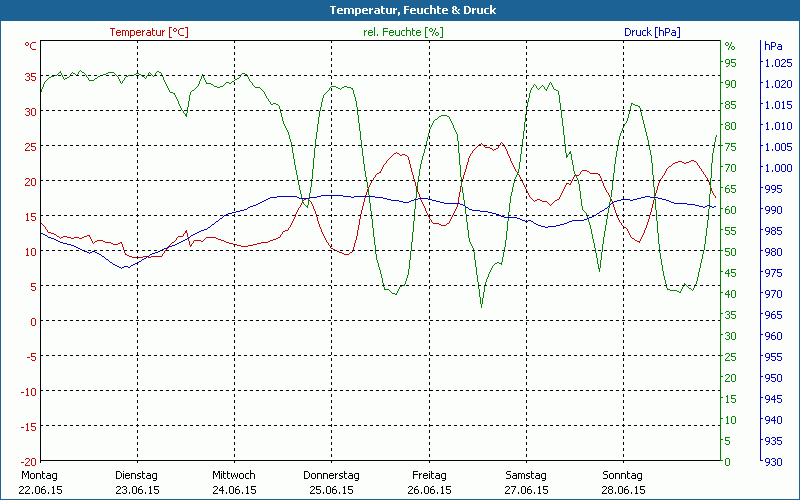This screenshot has width=800, height=500.
Task: Click the red '-5' temperature axis value
Action: pyautogui.click(x=32, y=357)
